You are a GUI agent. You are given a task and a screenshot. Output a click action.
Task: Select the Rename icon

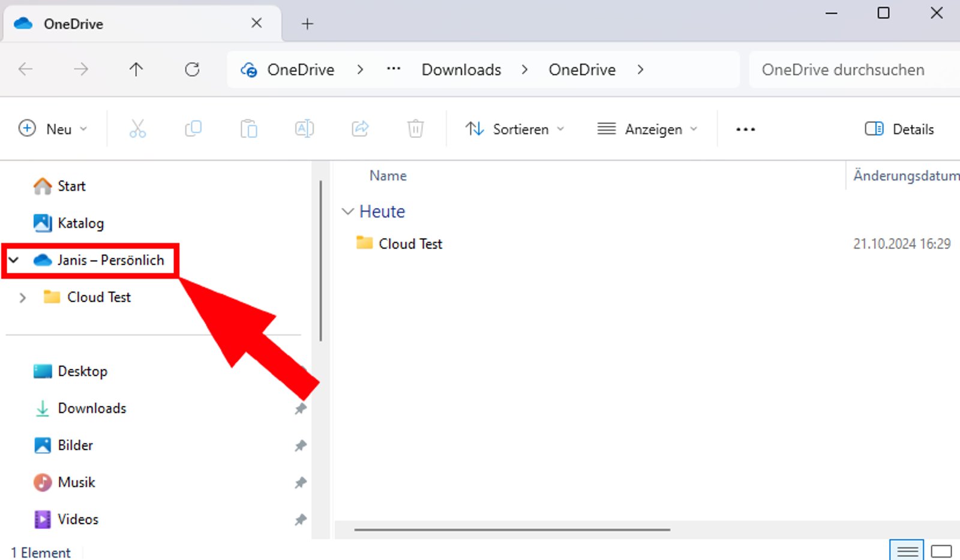(x=304, y=128)
